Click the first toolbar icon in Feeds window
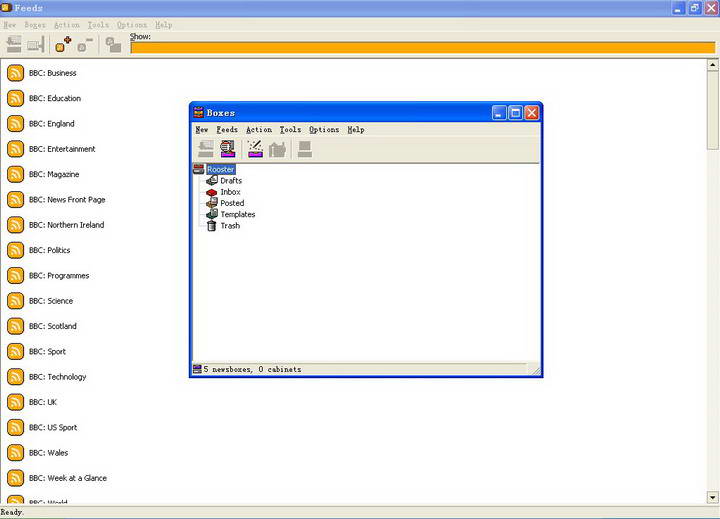 [14, 44]
